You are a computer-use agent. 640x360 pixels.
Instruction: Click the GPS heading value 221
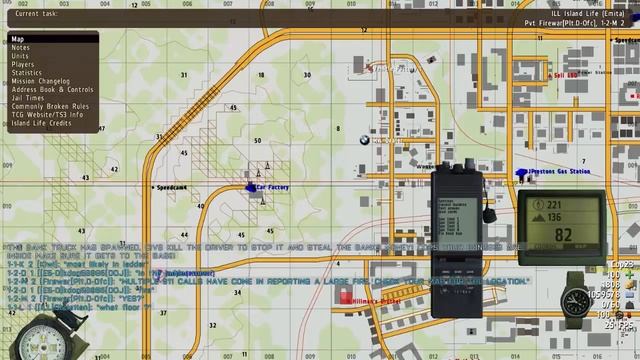click(x=554, y=205)
